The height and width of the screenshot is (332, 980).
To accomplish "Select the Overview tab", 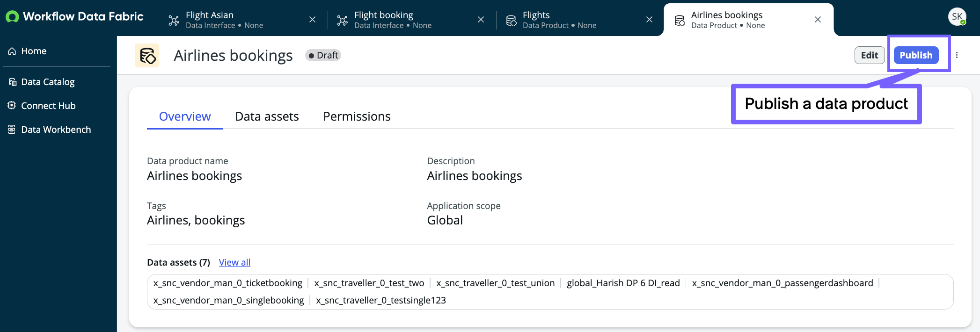I will click(x=185, y=116).
